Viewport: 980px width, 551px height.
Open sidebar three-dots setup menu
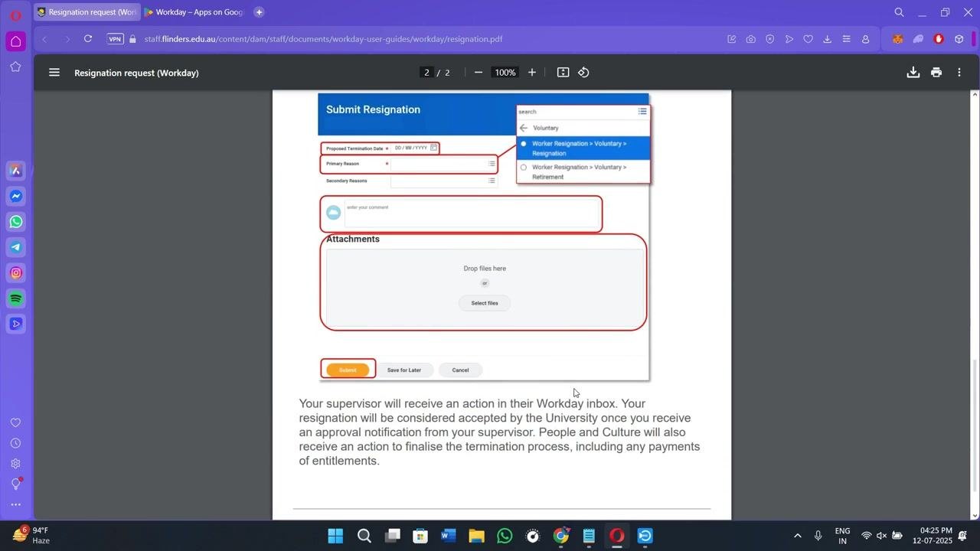point(15,505)
